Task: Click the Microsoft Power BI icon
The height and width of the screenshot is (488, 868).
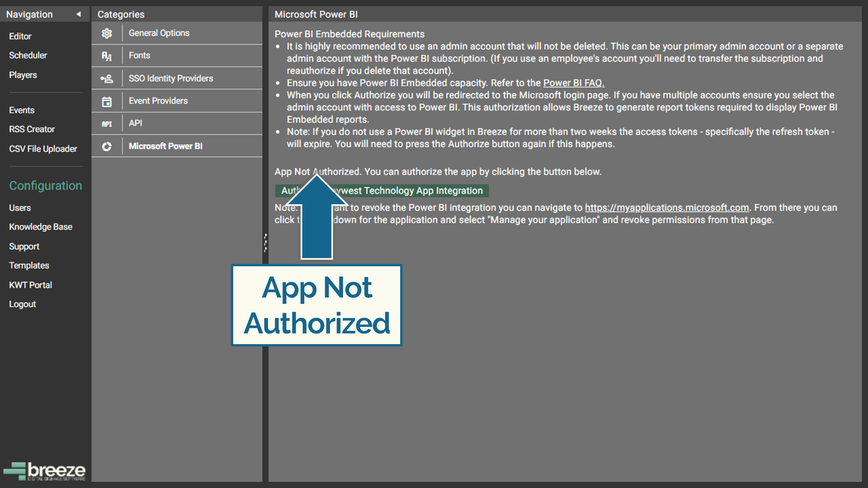Action: [x=107, y=146]
